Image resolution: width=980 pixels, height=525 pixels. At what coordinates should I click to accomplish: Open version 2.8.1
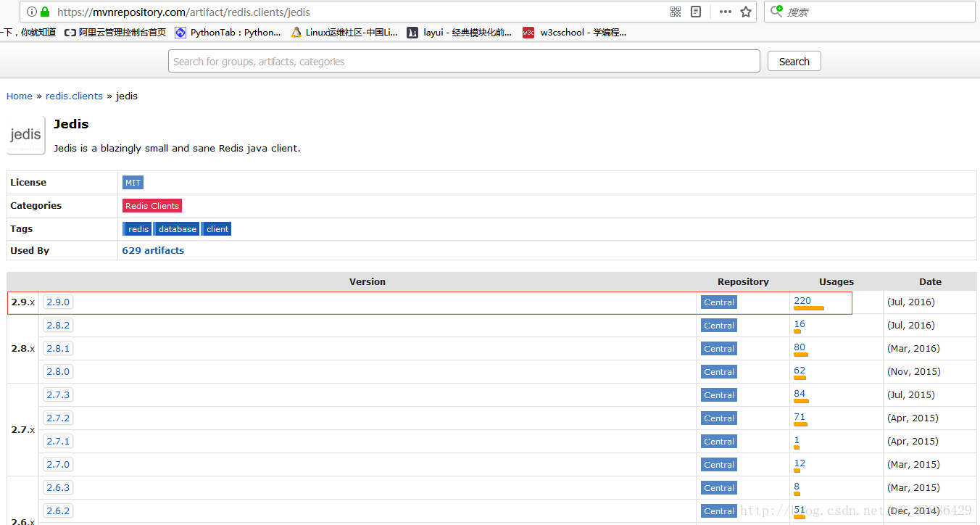(58, 349)
